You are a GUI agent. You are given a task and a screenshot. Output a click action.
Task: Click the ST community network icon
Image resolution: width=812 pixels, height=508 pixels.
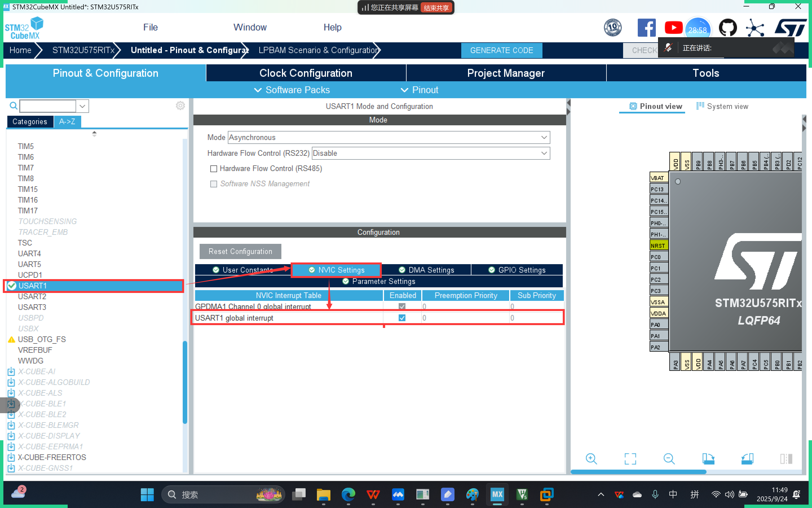click(754, 28)
